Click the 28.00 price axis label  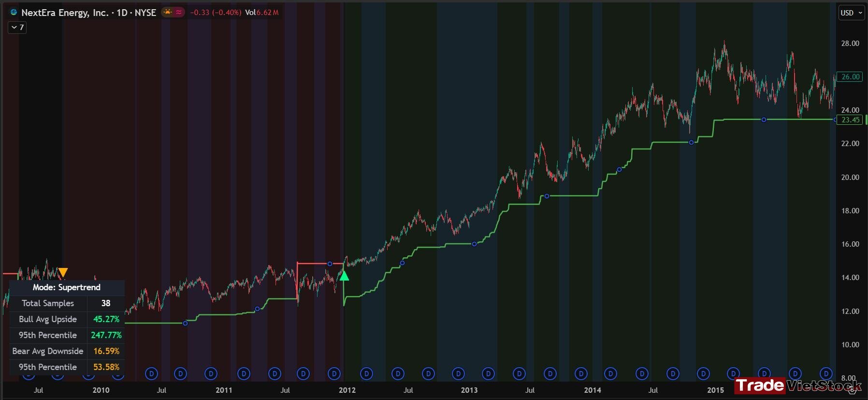point(850,44)
